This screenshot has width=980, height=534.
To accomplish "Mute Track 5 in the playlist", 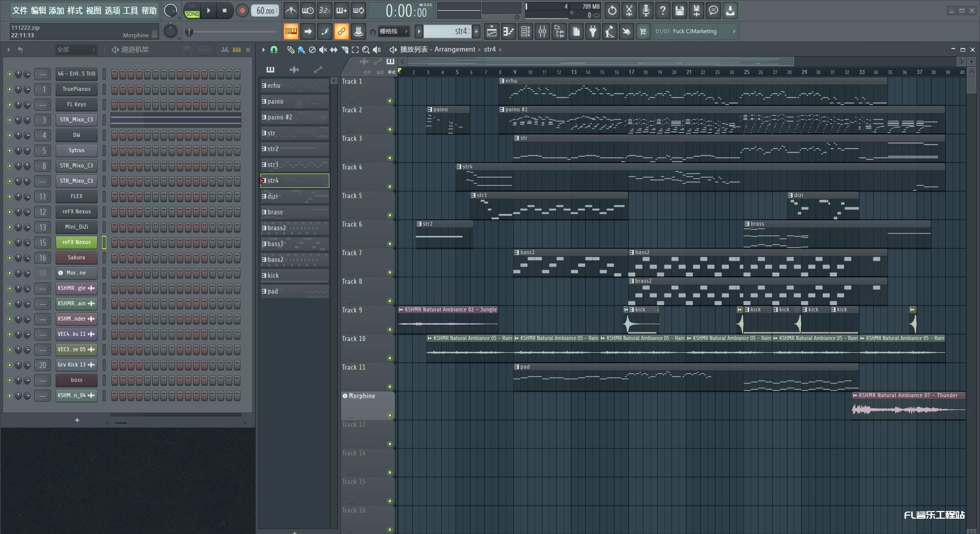I will (390, 215).
